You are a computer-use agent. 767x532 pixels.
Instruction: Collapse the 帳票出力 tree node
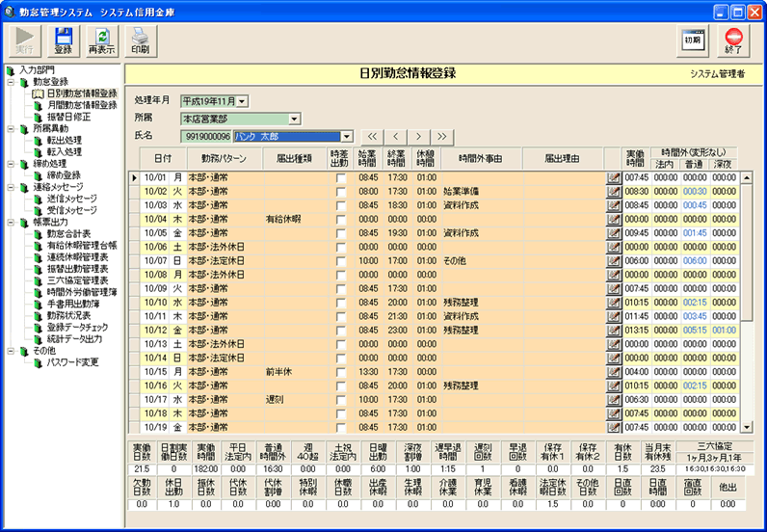click(11, 223)
